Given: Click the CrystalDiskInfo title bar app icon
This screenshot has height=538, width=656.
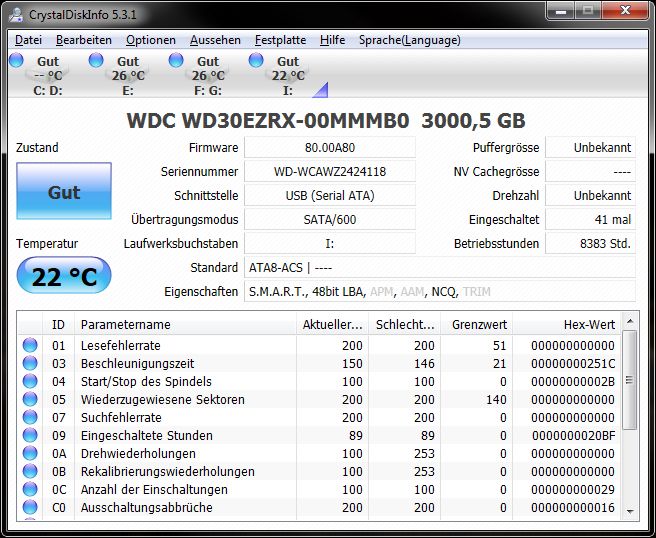Looking at the screenshot, I should point(16,14).
